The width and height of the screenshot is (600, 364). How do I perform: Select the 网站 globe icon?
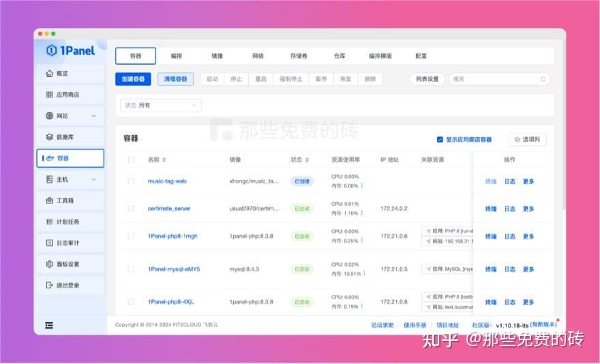pos(49,116)
